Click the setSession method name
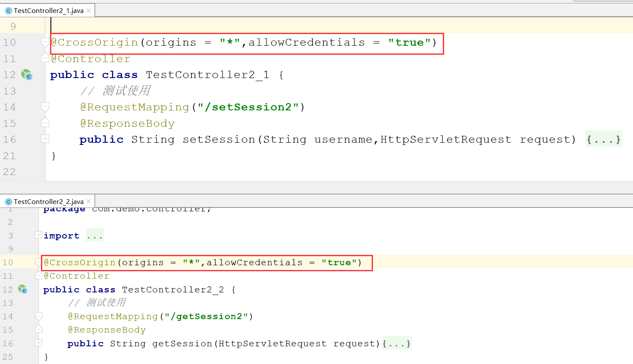Viewport: 633px width, 364px height. 219,139
